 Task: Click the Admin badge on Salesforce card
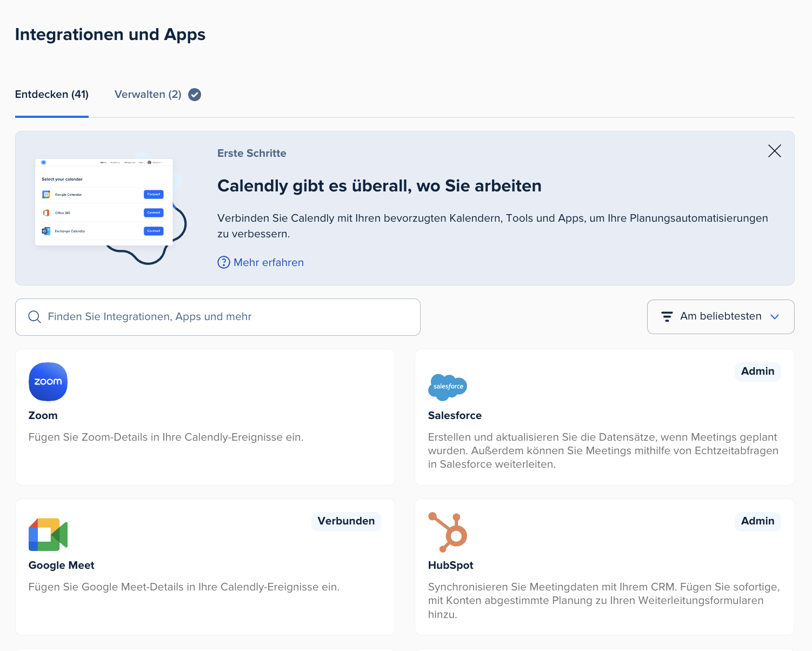757,371
